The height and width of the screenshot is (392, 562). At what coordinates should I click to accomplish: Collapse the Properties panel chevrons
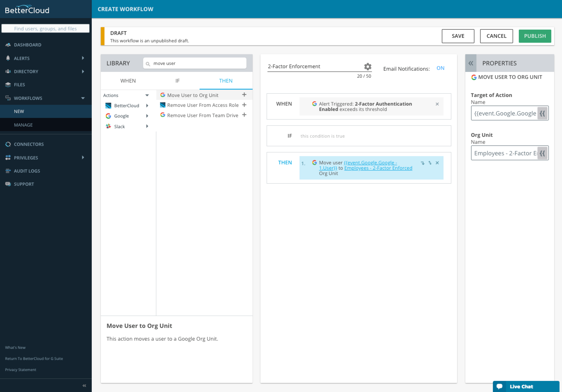tap(471, 63)
